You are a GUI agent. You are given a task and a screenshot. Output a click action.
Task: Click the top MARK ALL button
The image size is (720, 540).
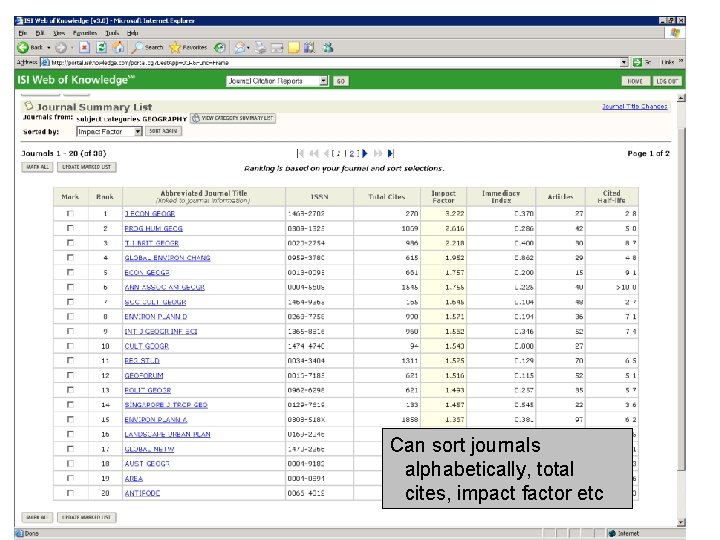(37, 167)
